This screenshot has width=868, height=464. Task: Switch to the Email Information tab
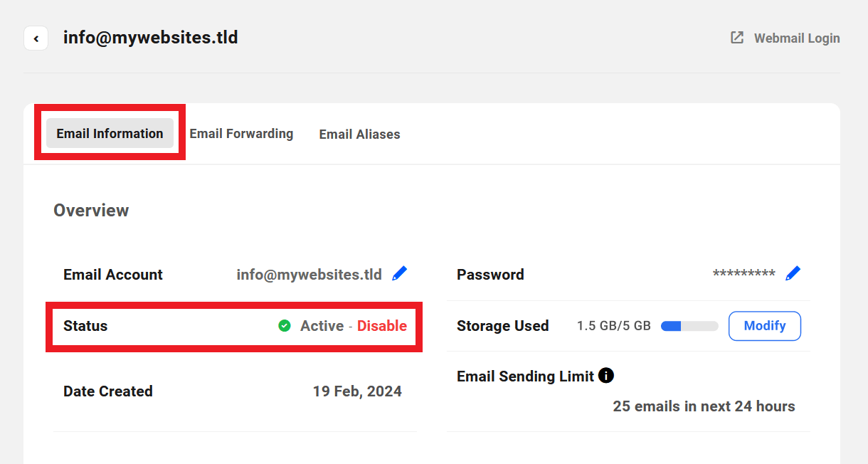(110, 133)
